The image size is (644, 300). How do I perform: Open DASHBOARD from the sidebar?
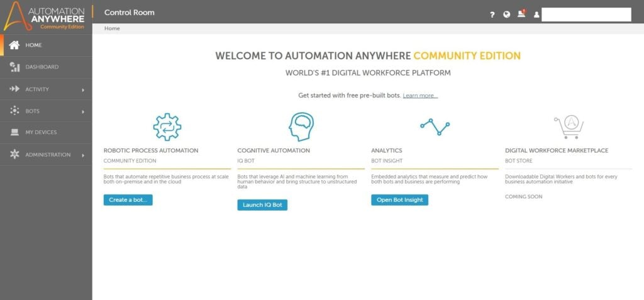(x=46, y=67)
